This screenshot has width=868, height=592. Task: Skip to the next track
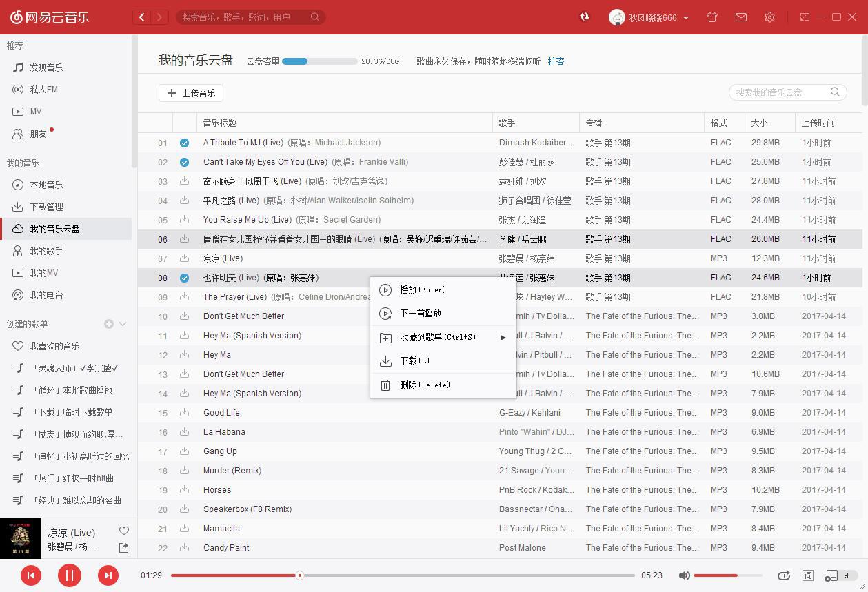point(108,575)
